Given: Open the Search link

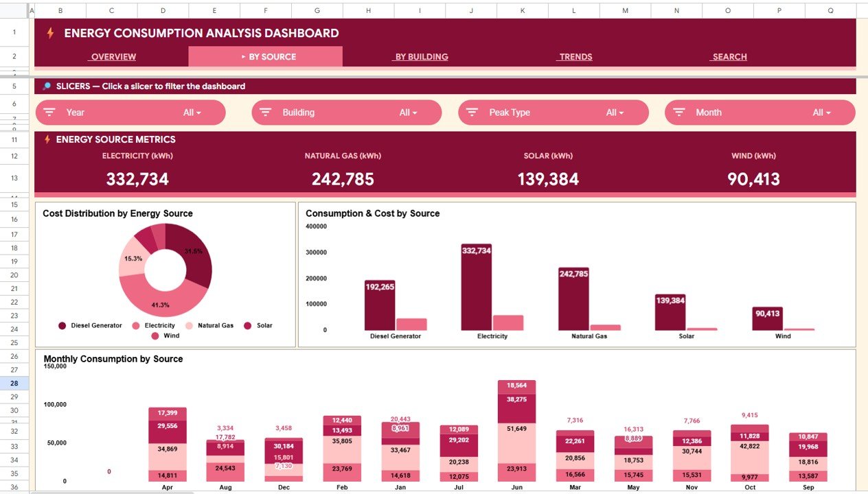Looking at the screenshot, I should (729, 57).
